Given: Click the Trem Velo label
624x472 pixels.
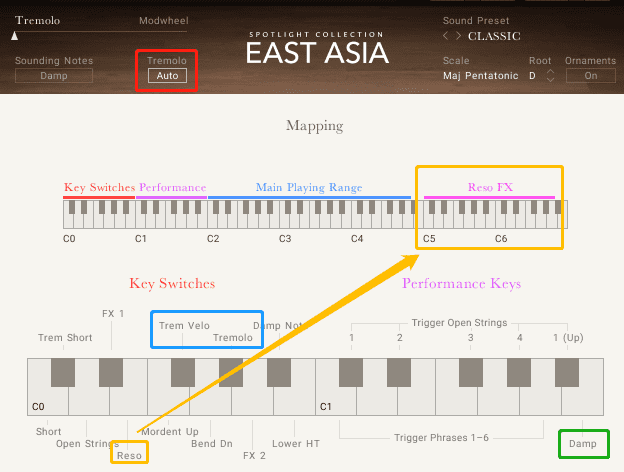Looking at the screenshot, I should click(x=184, y=326).
